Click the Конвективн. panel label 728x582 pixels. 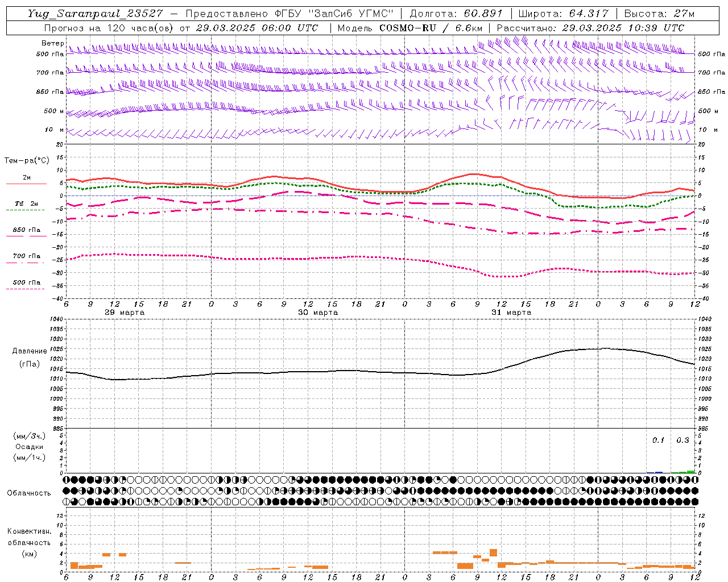click(x=29, y=531)
